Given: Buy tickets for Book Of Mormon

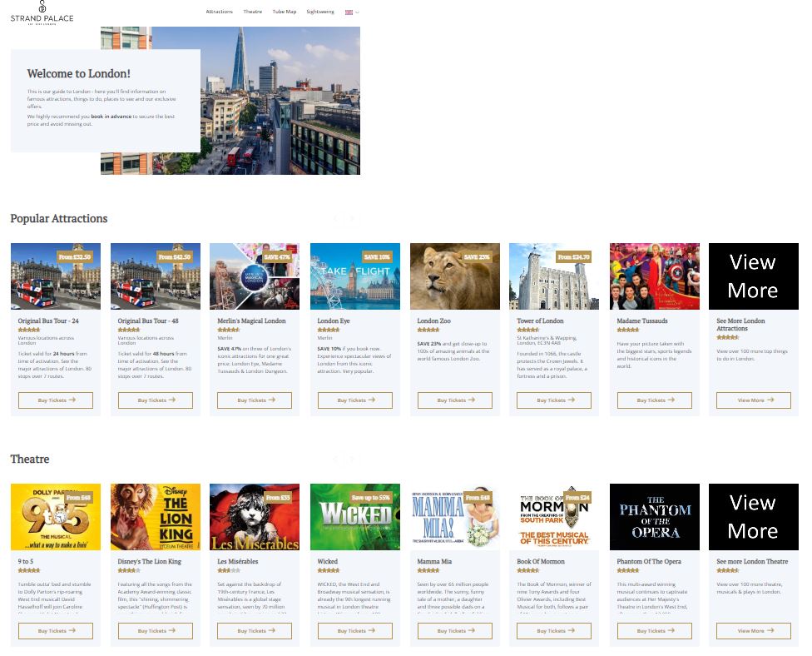Looking at the screenshot, I should [x=554, y=631].
